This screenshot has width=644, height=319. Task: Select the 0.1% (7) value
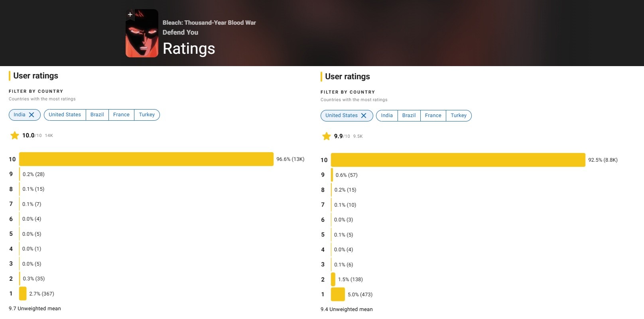[x=32, y=204]
